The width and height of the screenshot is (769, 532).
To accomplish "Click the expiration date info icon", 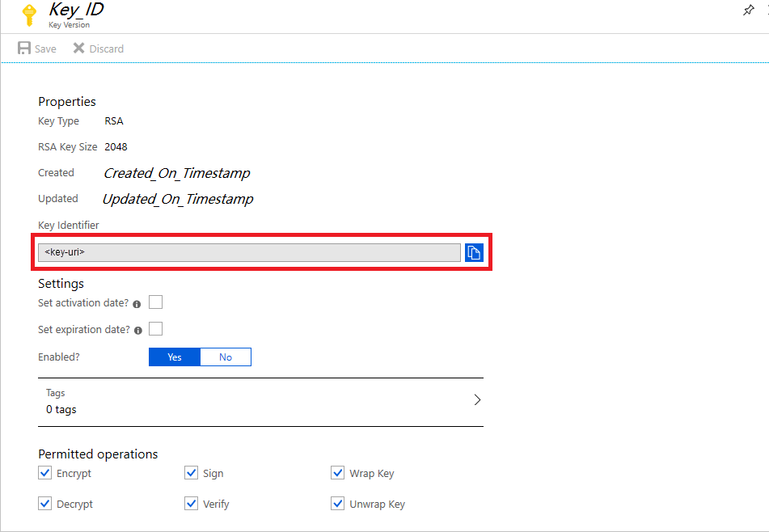I will tap(138, 331).
